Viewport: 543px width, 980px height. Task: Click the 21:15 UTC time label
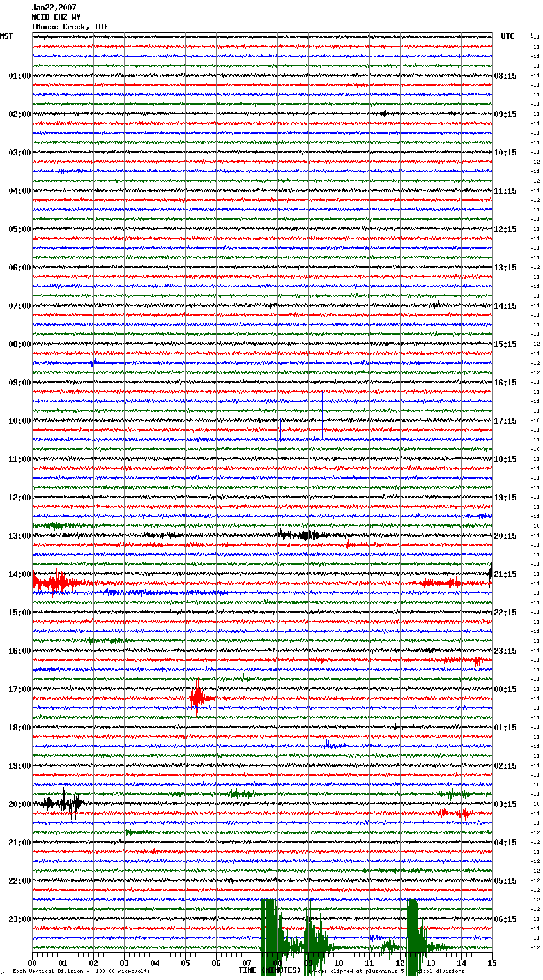point(505,574)
